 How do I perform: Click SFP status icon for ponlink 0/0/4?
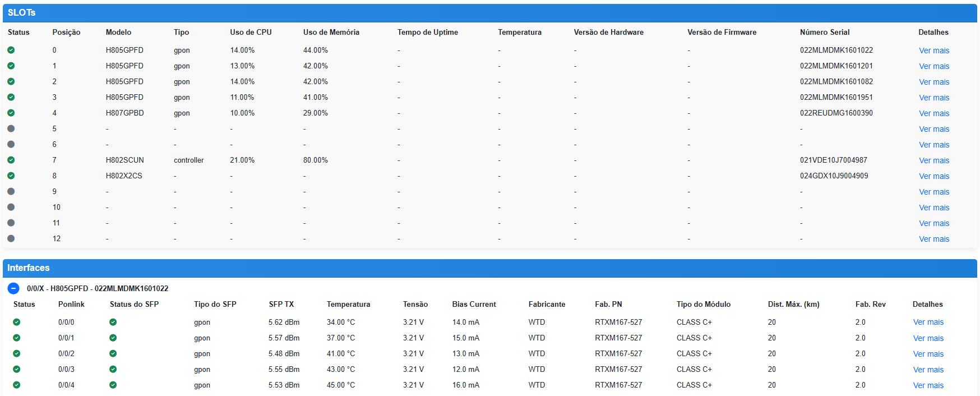113,385
